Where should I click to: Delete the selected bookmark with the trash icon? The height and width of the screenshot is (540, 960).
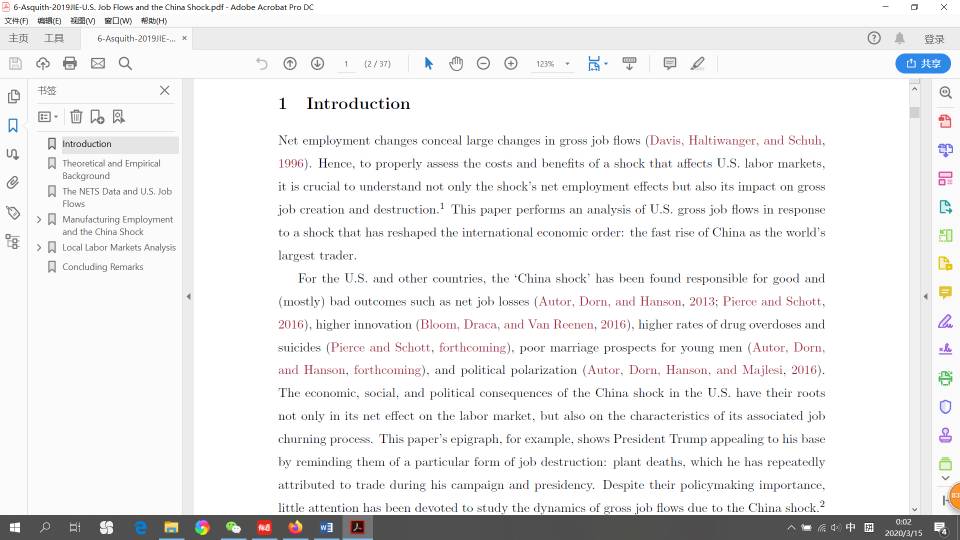[x=76, y=116]
